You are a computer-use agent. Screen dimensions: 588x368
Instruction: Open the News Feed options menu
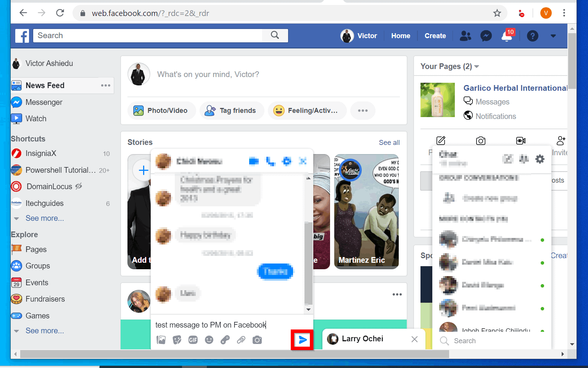(105, 85)
